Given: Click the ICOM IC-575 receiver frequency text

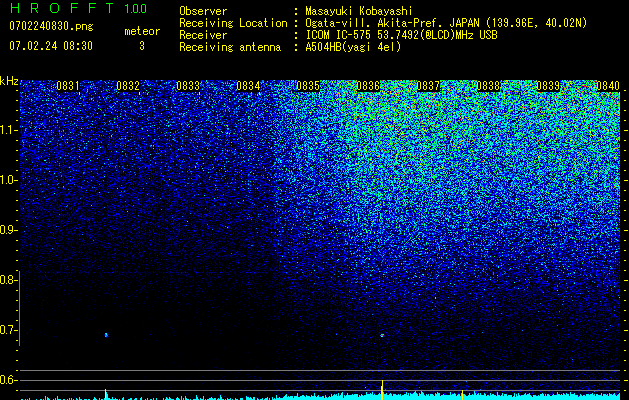Looking at the screenshot, I should pyautogui.click(x=401, y=35).
